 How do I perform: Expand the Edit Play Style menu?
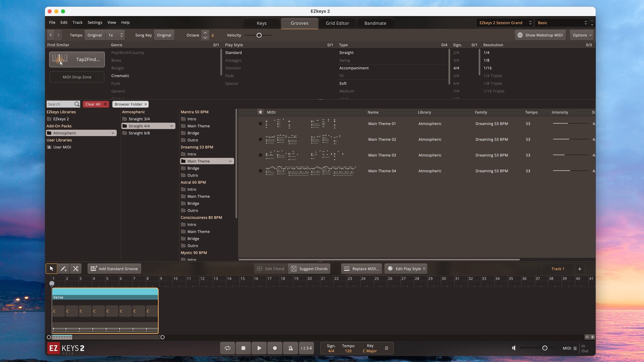pyautogui.click(x=406, y=269)
